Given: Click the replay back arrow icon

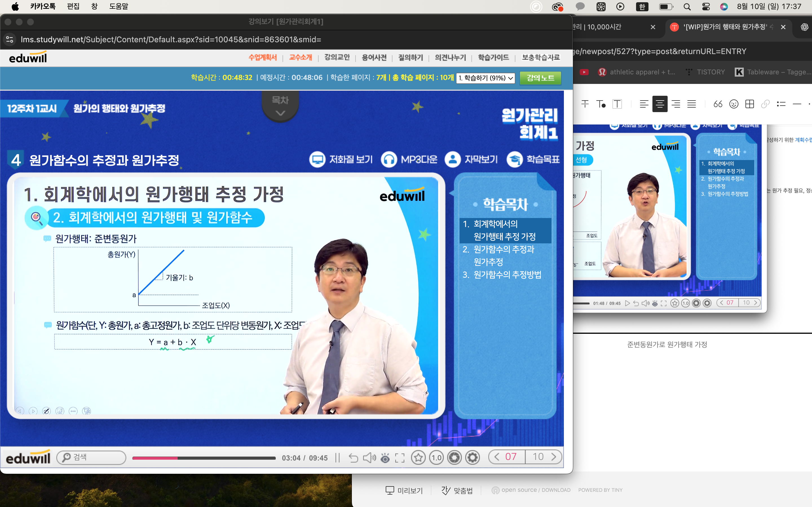Looking at the screenshot, I should click(353, 458).
